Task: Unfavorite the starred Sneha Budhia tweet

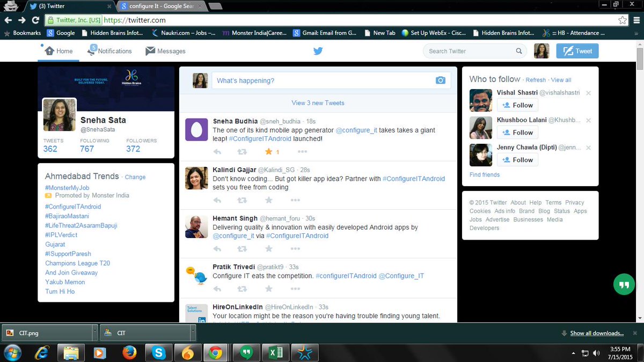Action: (x=269, y=152)
